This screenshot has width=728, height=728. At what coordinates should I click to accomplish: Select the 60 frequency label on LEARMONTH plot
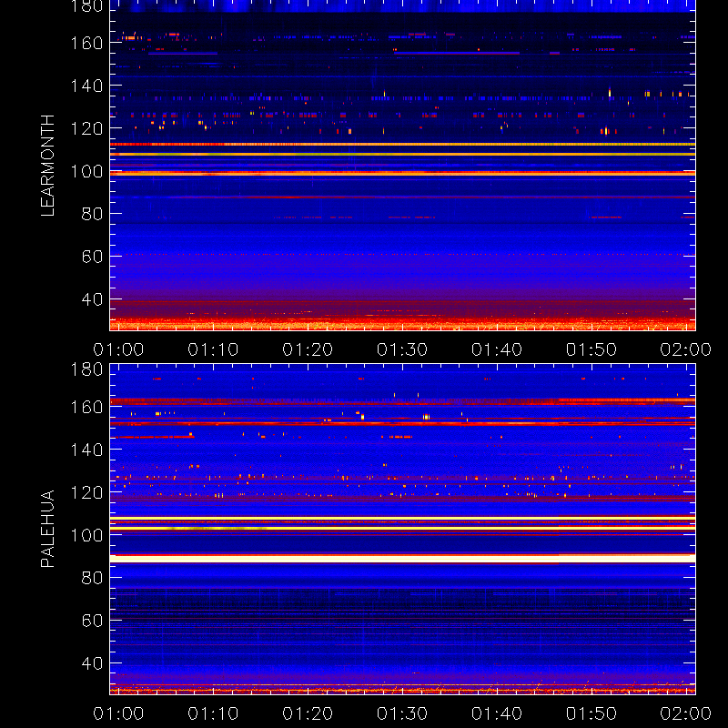pyautogui.click(x=92, y=257)
